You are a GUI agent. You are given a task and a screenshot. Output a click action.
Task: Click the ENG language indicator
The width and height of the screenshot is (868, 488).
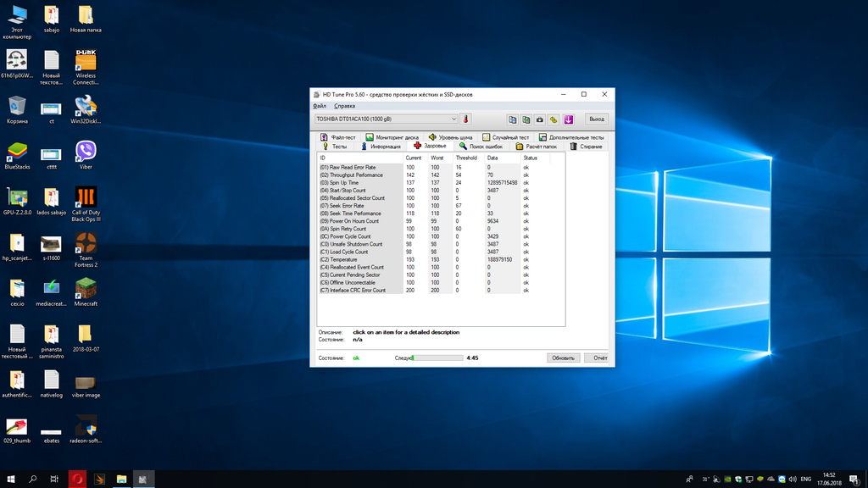click(806, 480)
